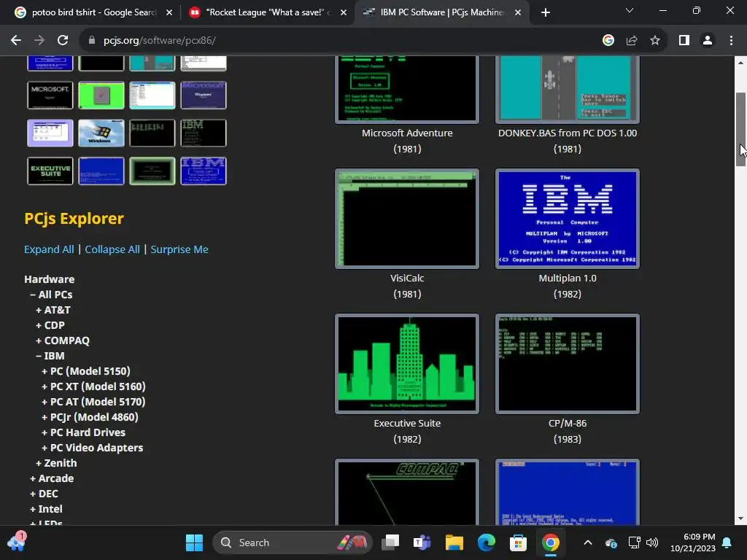747x560 pixels.
Task: Open the volume control in the system tray
Action: pos(652,542)
